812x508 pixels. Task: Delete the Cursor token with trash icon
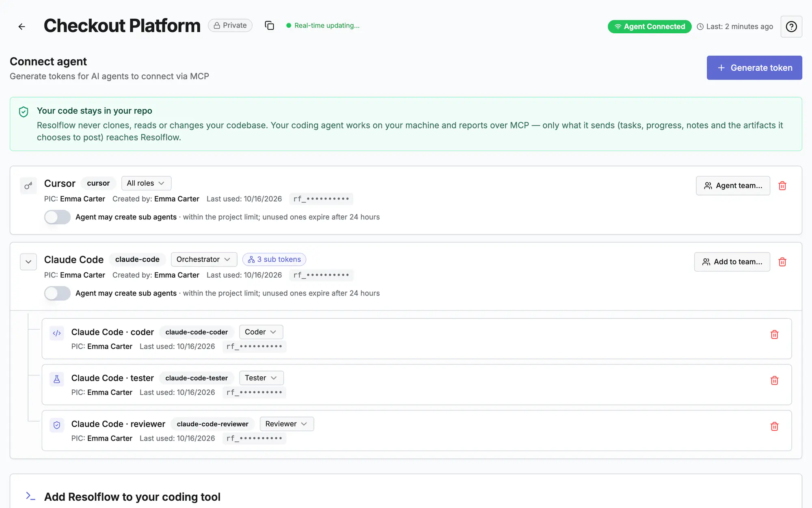point(782,186)
